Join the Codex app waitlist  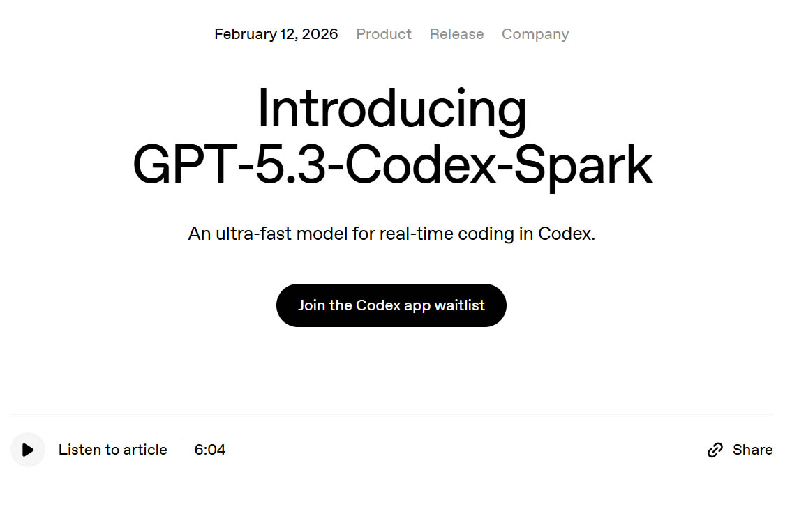391,305
